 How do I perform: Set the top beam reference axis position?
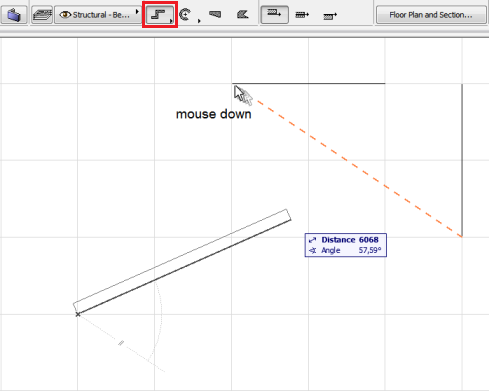(274, 15)
